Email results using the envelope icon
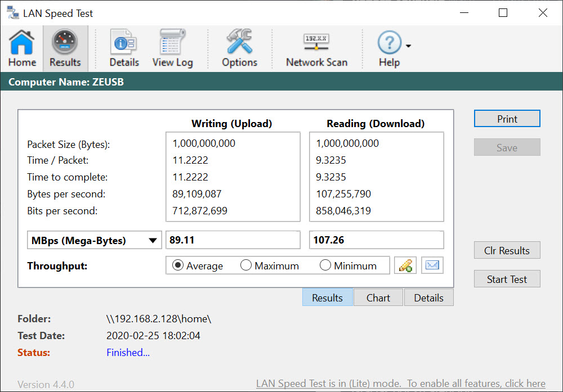Viewport: 563px width, 392px height. [x=432, y=265]
